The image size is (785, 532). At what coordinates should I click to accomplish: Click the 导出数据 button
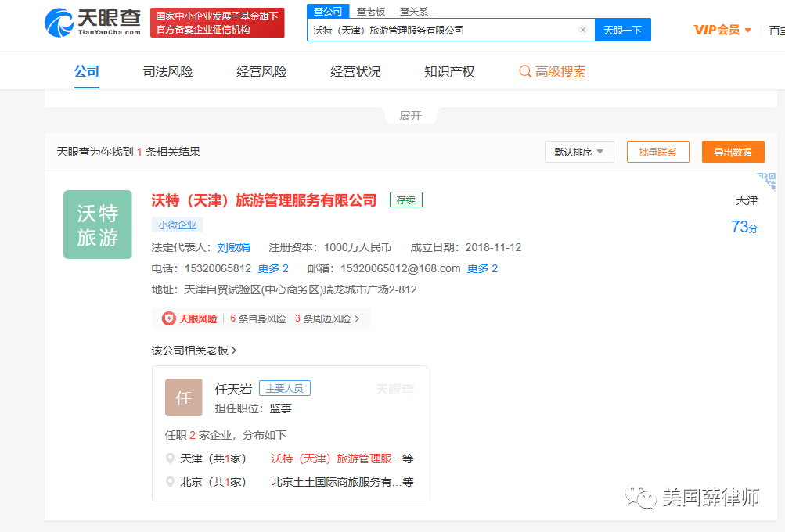733,152
